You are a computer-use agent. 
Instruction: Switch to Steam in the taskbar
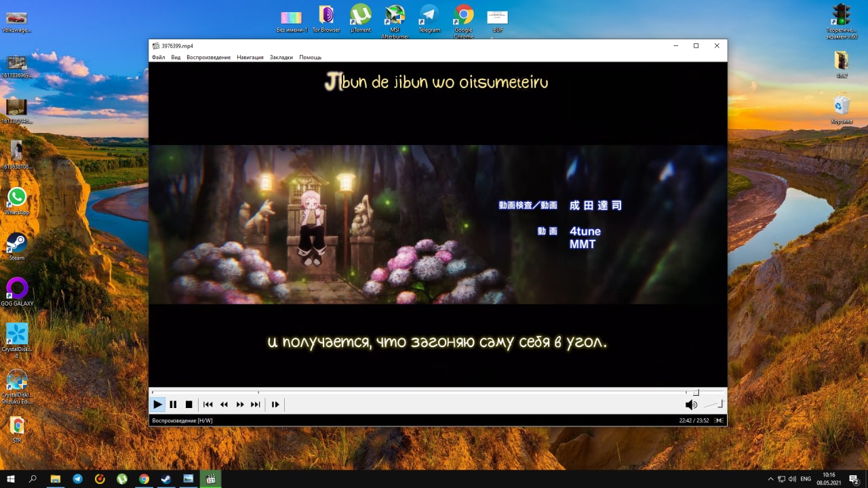(x=165, y=479)
